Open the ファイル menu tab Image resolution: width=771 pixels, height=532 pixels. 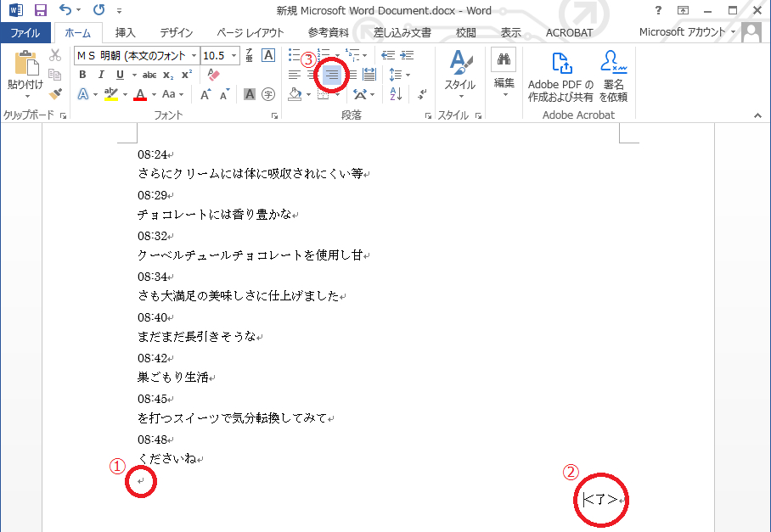click(25, 33)
